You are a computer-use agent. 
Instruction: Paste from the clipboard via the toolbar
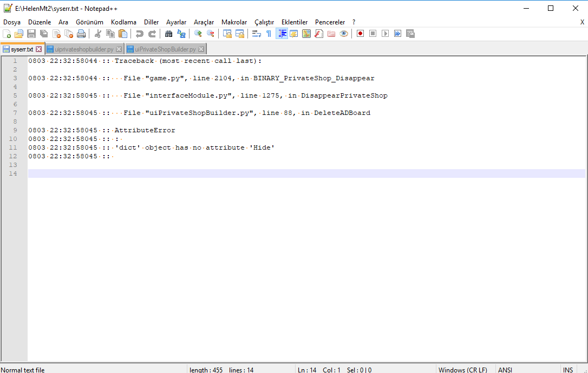point(123,34)
